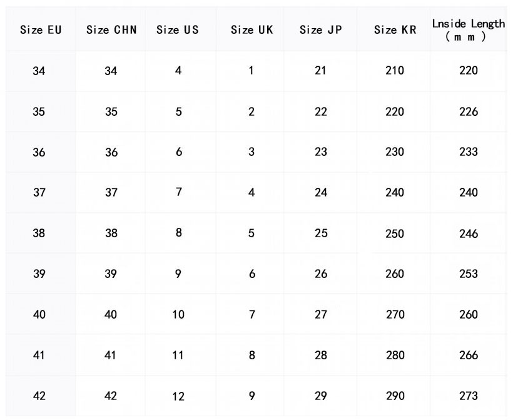
Task: Click the Size CHN column header
Action: (x=111, y=29)
